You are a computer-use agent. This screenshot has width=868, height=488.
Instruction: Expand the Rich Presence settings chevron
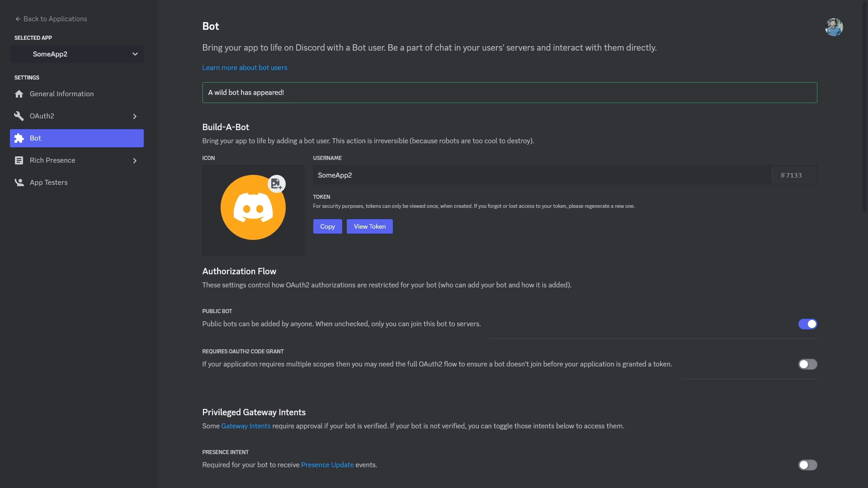[x=135, y=160]
